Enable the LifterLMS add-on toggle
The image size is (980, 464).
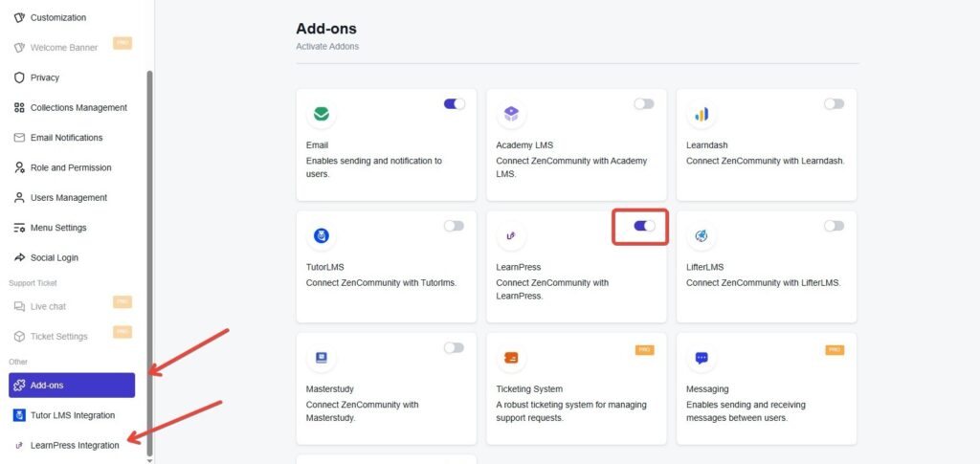click(x=834, y=226)
